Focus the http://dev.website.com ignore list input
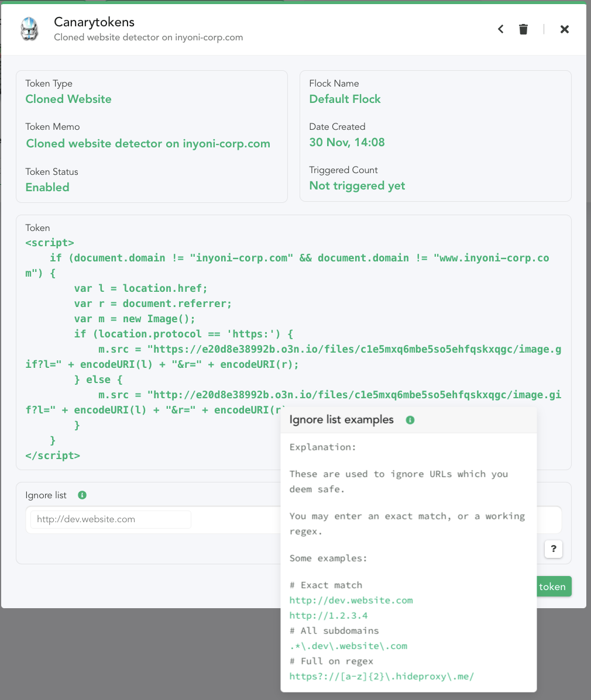This screenshot has height=700, width=591. 111,519
